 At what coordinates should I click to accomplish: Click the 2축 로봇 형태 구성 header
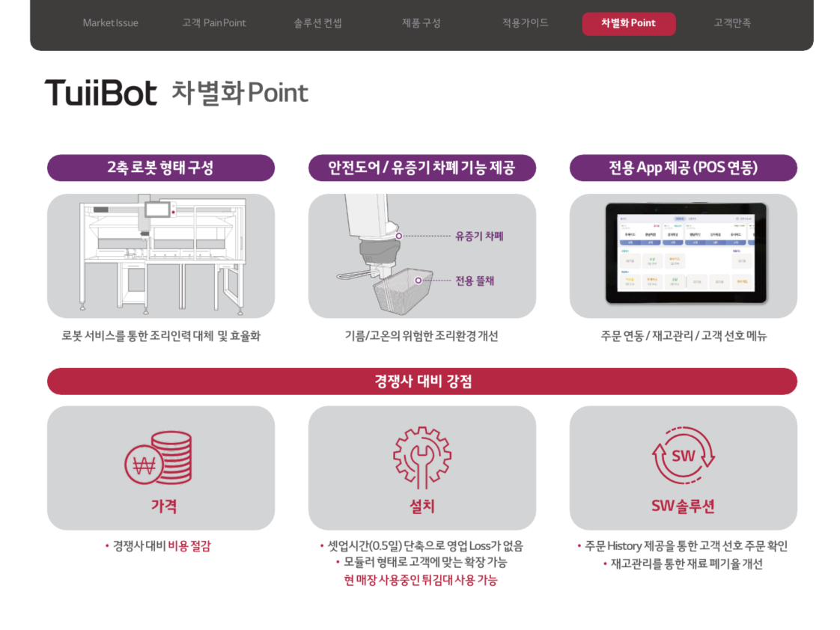point(161,168)
